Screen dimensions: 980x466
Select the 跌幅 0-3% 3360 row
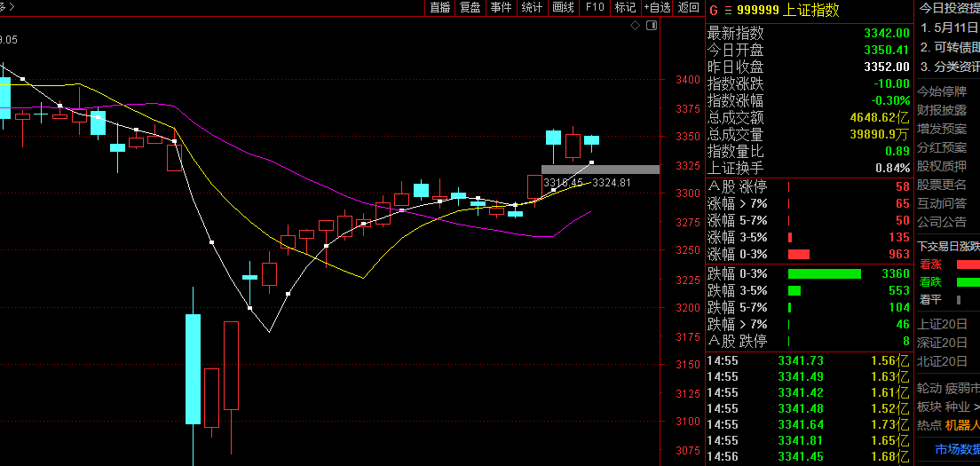pyautogui.click(x=809, y=273)
